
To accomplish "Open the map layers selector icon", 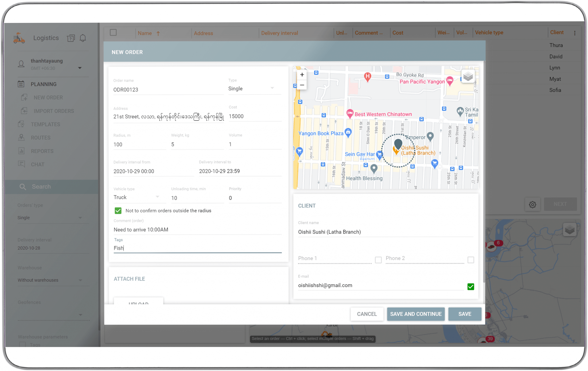I will 468,77.
